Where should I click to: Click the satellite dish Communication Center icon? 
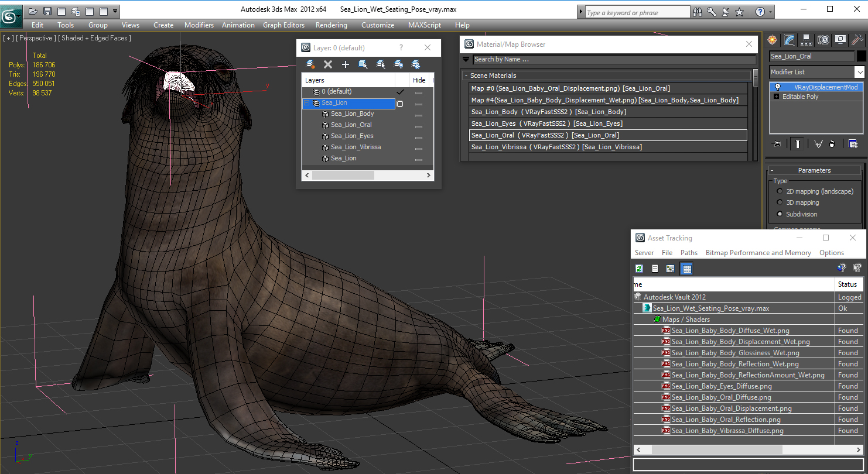725,12
